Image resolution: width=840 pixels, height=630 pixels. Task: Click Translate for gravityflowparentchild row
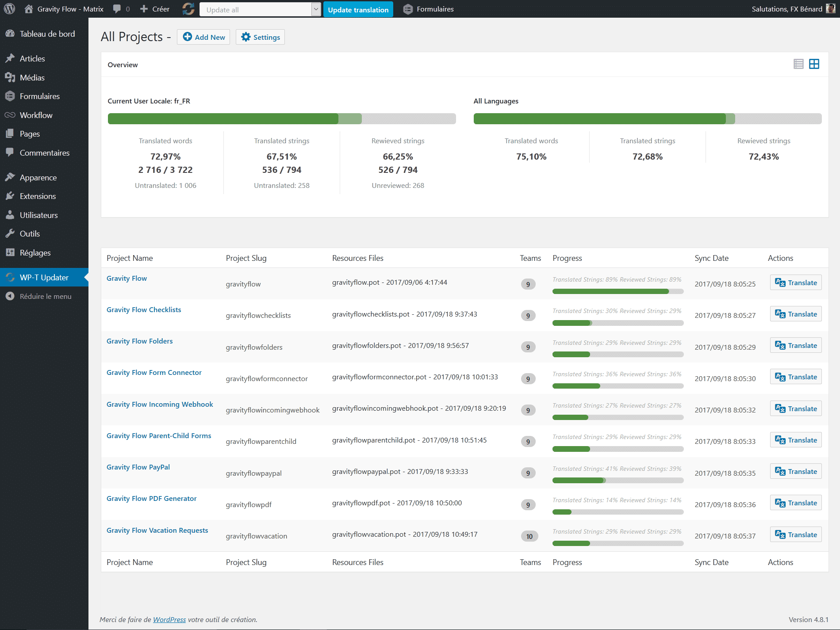click(x=796, y=440)
